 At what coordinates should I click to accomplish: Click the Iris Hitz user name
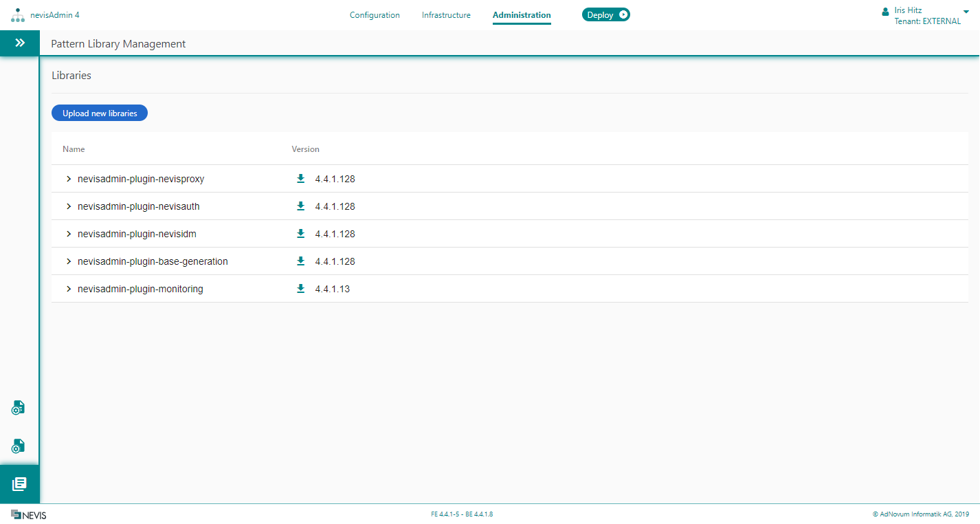[x=908, y=10]
